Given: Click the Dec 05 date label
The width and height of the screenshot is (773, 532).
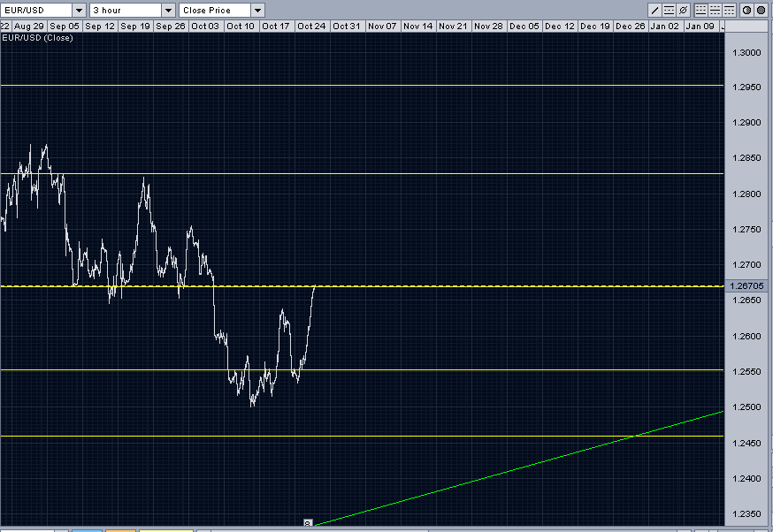Looking at the screenshot, I should tap(524, 26).
